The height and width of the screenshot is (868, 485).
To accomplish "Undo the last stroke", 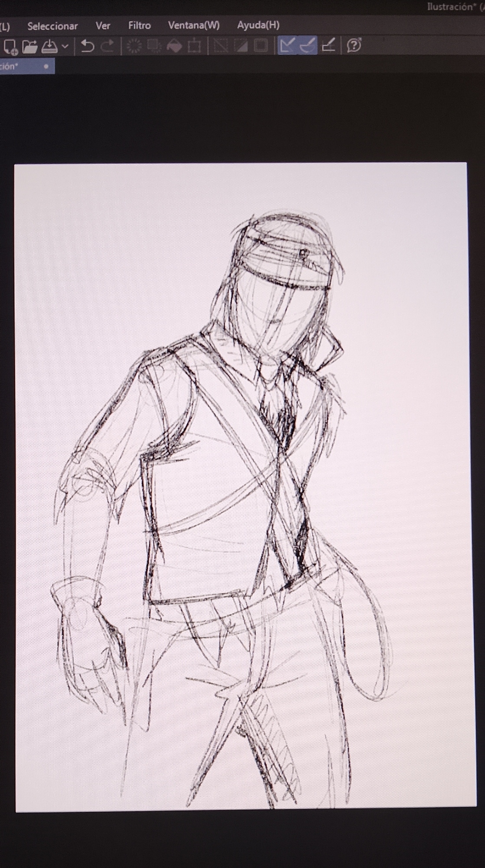I will tap(88, 46).
